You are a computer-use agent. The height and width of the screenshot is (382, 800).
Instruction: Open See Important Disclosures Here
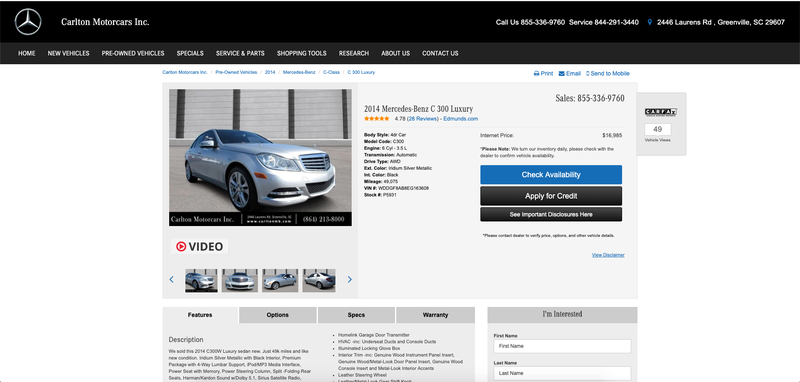click(551, 214)
